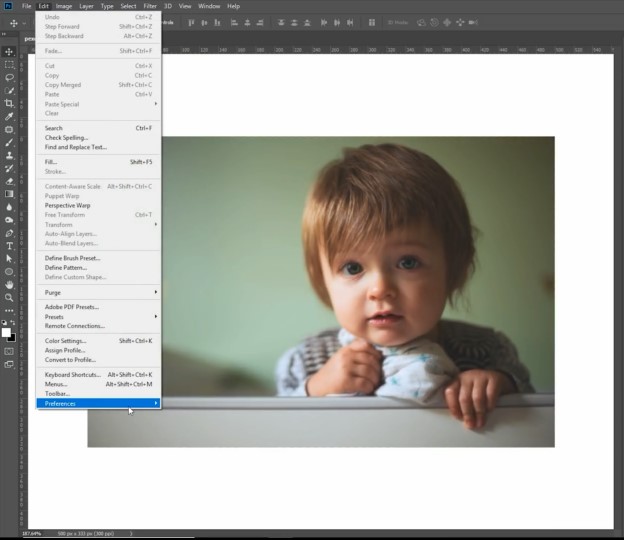Open the Type menu
624x540 pixels.
coord(107,6)
